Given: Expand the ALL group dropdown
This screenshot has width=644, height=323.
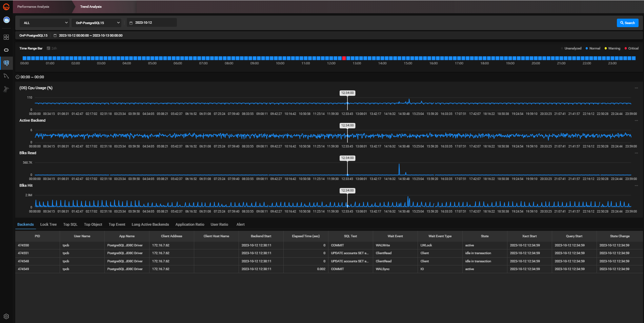Looking at the screenshot, I should pyautogui.click(x=44, y=23).
